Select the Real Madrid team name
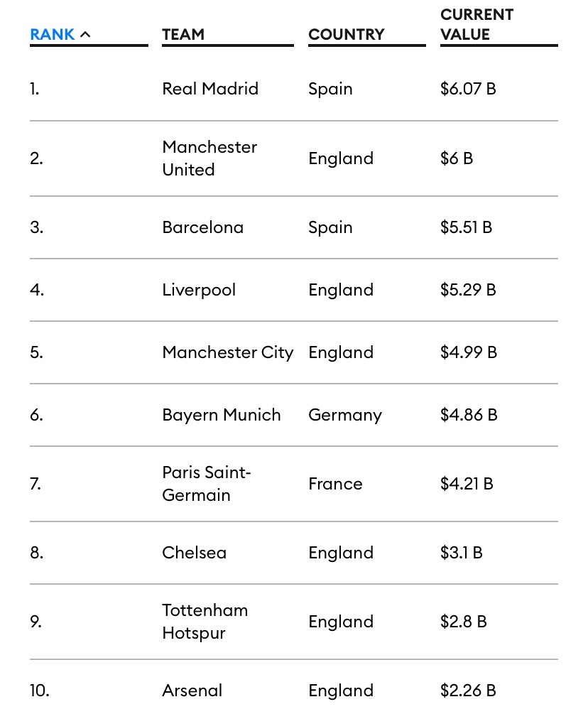The width and height of the screenshot is (588, 714). [x=210, y=89]
